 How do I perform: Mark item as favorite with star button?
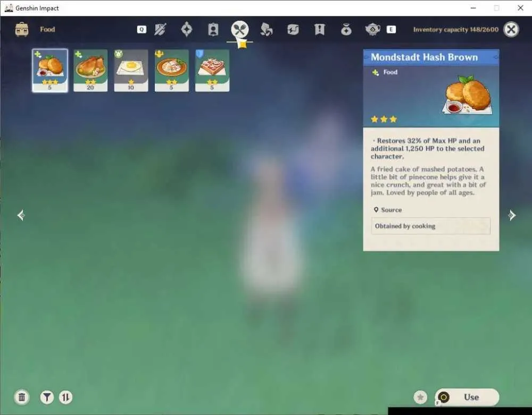(x=420, y=397)
